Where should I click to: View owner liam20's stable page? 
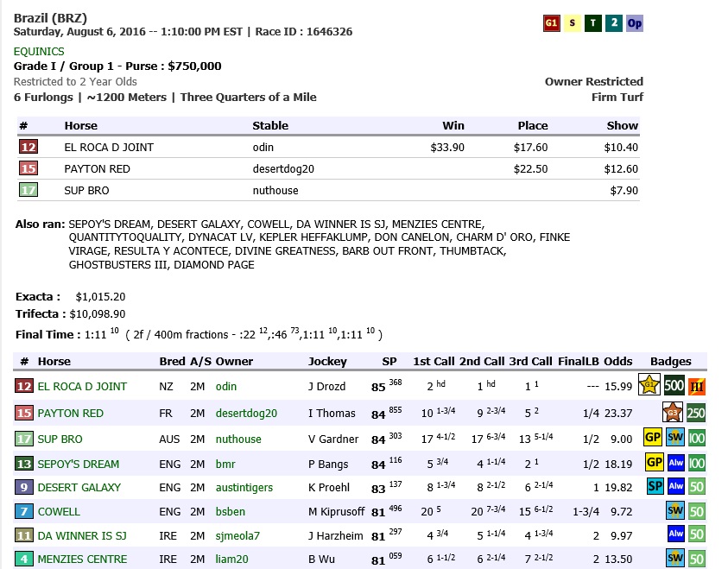point(232,560)
